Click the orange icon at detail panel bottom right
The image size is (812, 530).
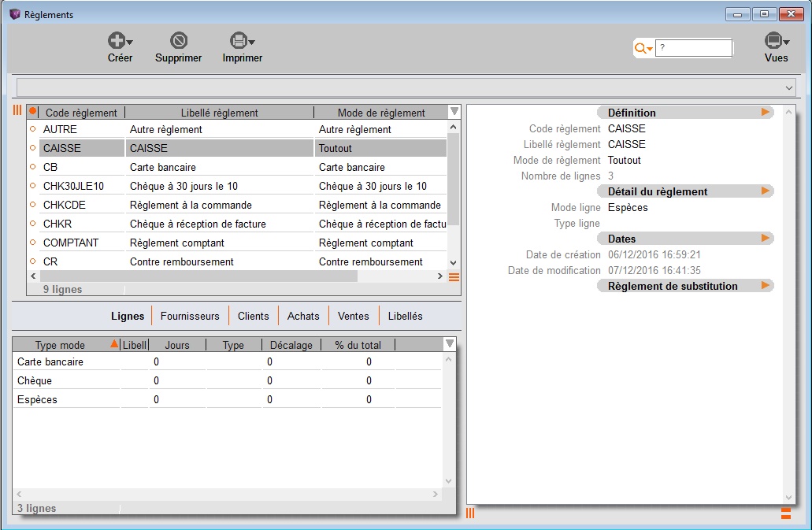(785, 513)
